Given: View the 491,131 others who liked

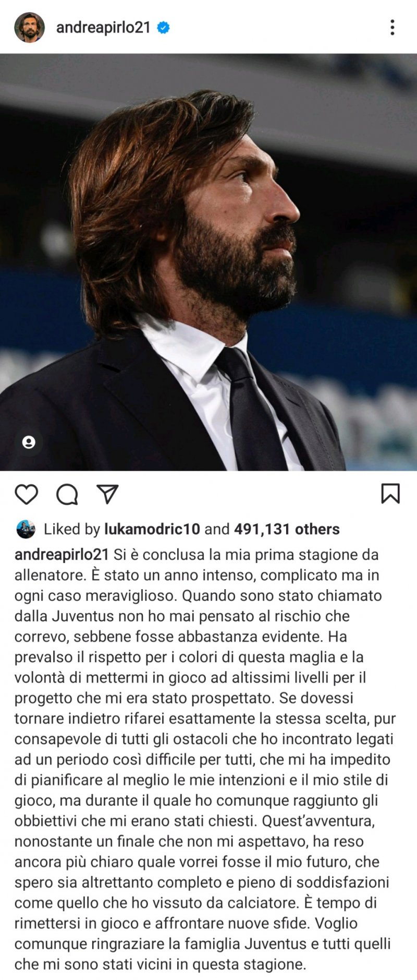Looking at the screenshot, I should pyautogui.click(x=287, y=529).
